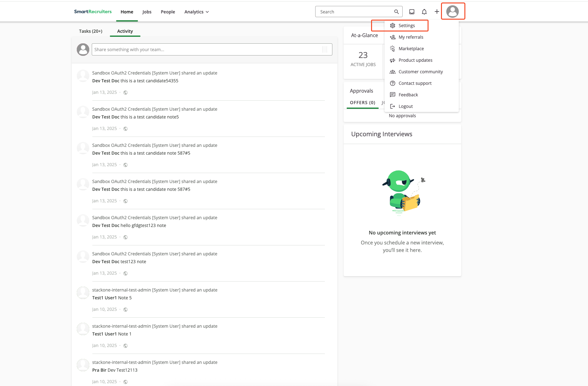Select the OFFERS (0) approvals tab

click(x=363, y=103)
